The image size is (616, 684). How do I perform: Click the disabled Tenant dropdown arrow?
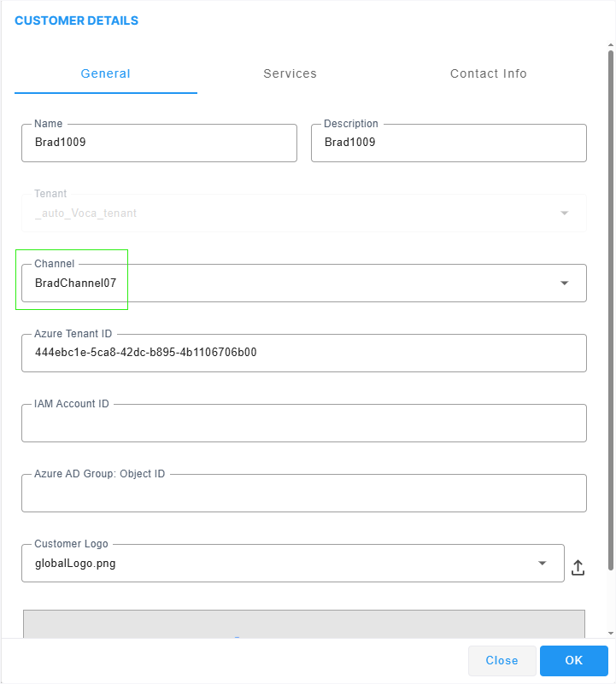click(x=564, y=213)
